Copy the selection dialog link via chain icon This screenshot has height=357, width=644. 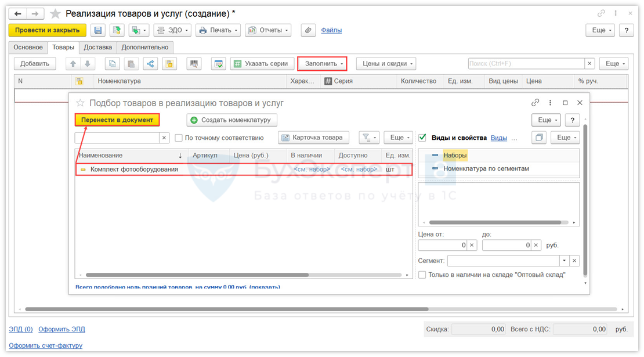pyautogui.click(x=535, y=102)
